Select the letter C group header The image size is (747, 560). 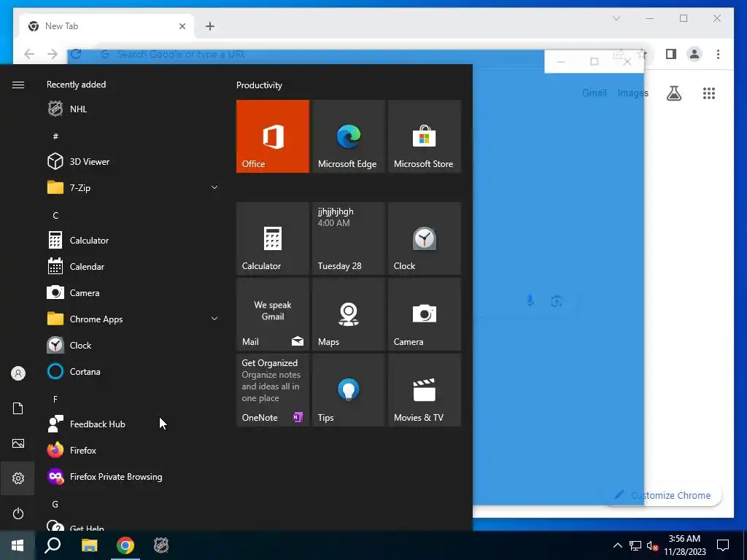pyautogui.click(x=55, y=216)
